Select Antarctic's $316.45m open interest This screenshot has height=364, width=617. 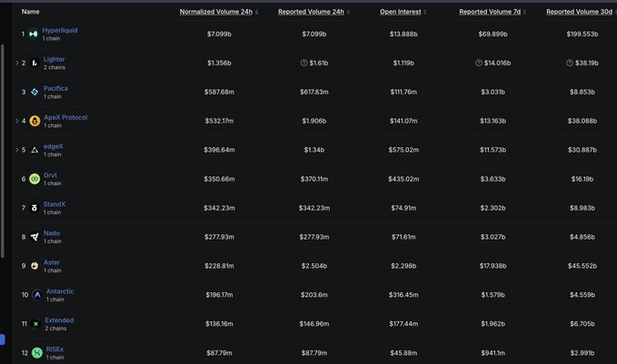tap(403, 295)
